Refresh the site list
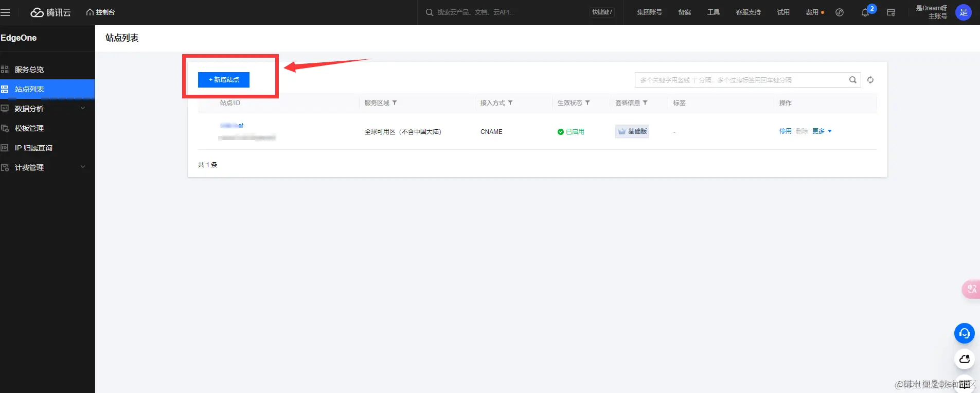 click(870, 80)
